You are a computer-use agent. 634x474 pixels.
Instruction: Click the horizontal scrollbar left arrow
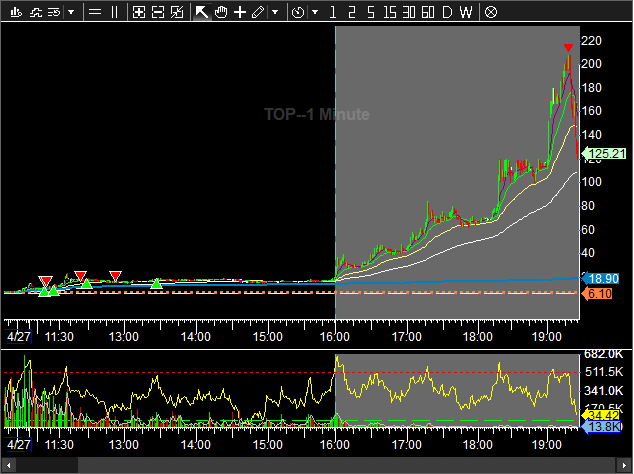coord(8,466)
